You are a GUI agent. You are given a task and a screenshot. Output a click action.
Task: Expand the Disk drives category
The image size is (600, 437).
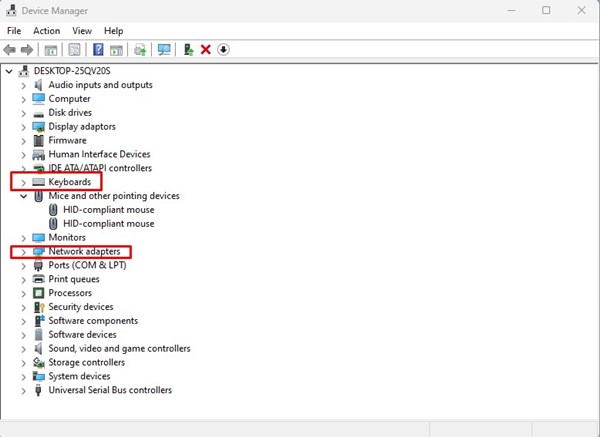click(23, 113)
